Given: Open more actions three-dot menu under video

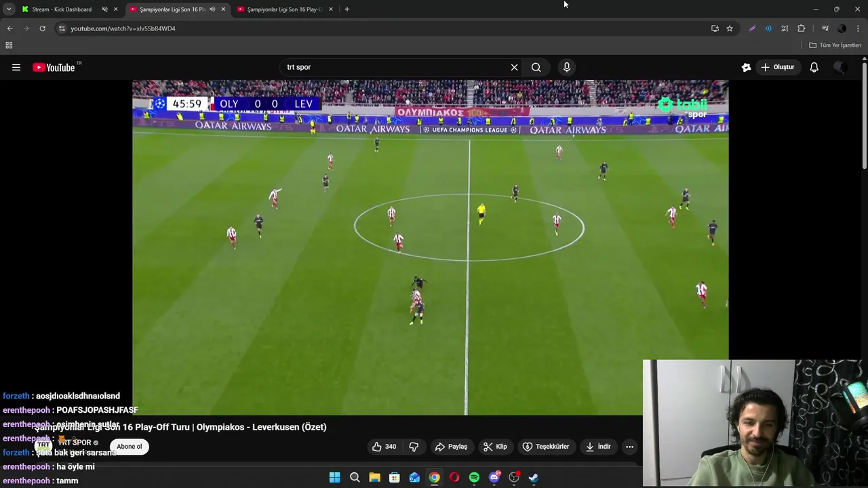Looking at the screenshot, I should pos(629,447).
